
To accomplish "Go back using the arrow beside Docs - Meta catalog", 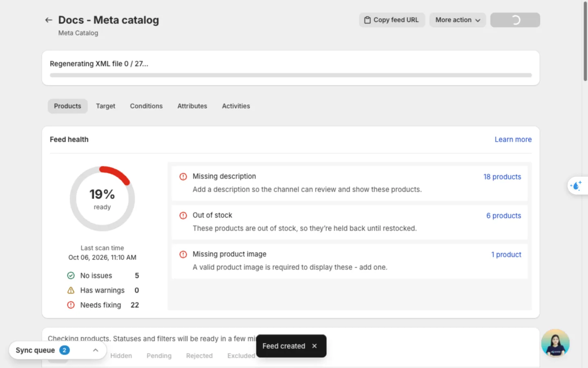I will (49, 20).
